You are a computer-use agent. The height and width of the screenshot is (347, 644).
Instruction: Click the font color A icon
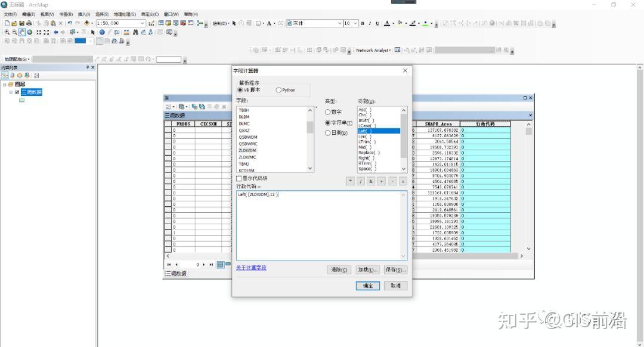pos(387,23)
